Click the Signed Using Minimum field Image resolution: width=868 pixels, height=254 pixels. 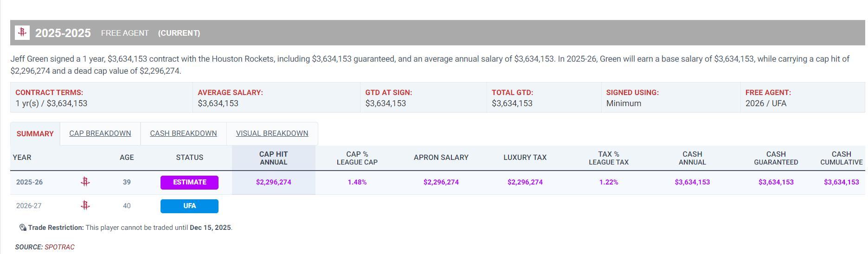tap(624, 103)
